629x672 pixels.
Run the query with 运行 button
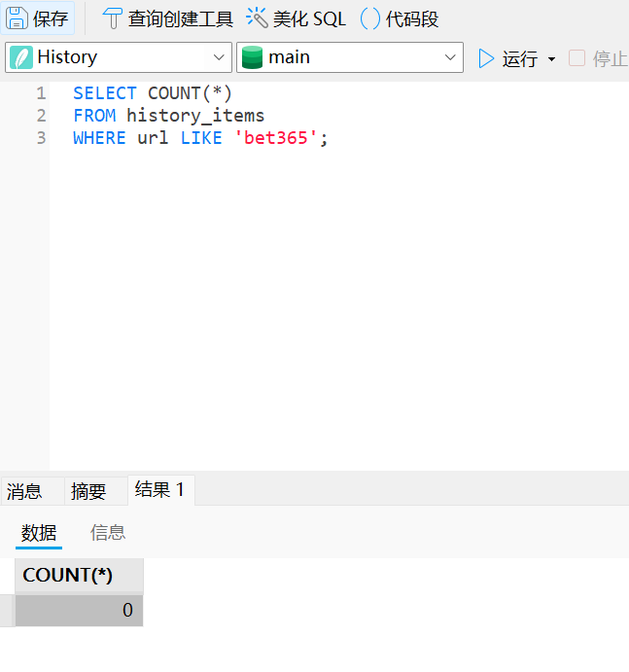pos(507,58)
